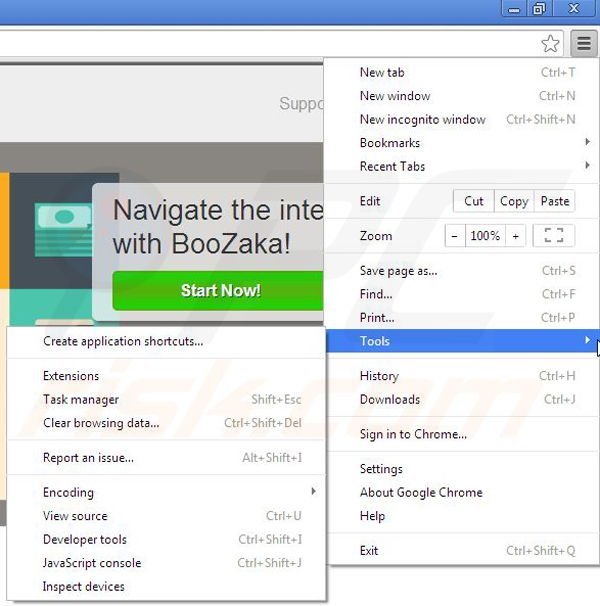
Task: Choose View source in submenu
Action: click(x=166, y=516)
